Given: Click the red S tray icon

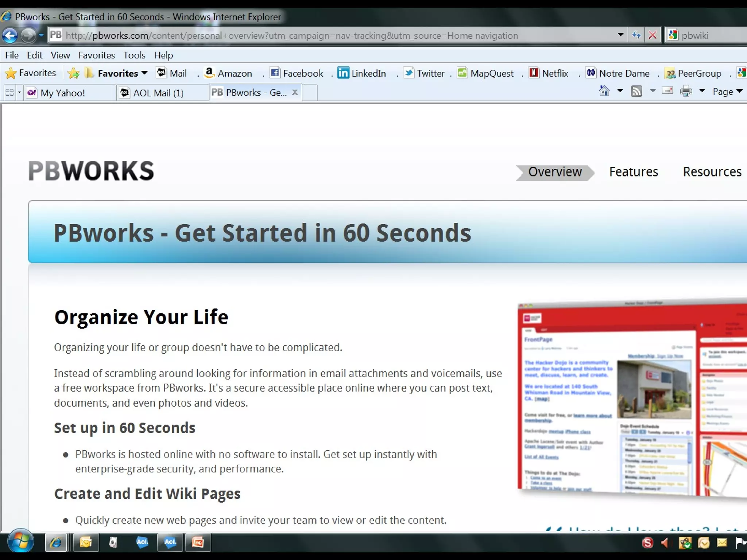Looking at the screenshot, I should click(x=647, y=543).
